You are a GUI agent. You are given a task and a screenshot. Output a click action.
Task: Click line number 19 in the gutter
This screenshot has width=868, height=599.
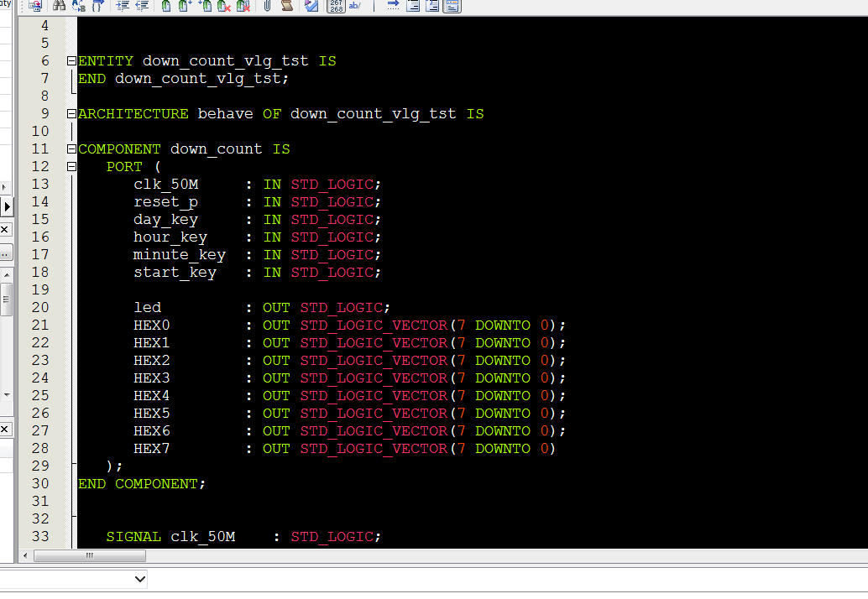39,289
